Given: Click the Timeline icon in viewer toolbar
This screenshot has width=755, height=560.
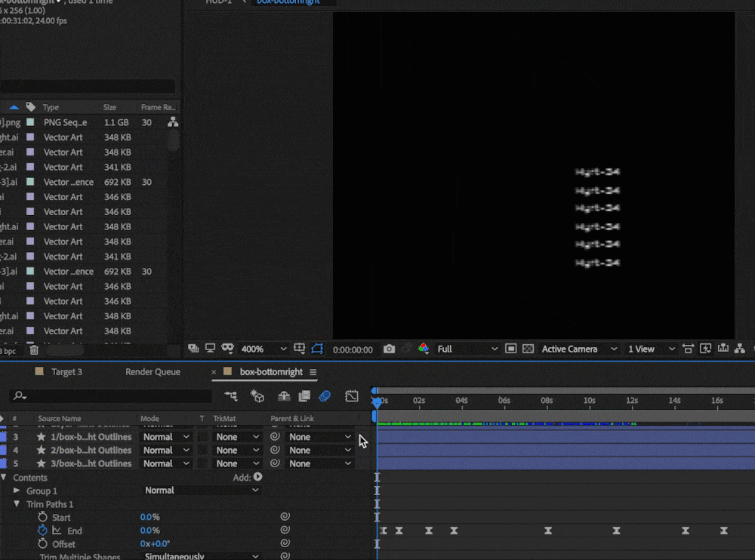Looking at the screenshot, I should coord(723,349).
